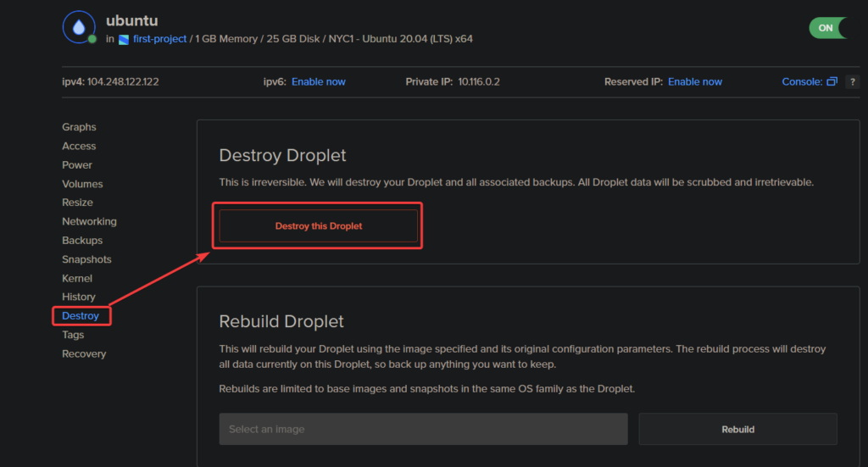Click Reserved IP Enable now link

point(695,82)
